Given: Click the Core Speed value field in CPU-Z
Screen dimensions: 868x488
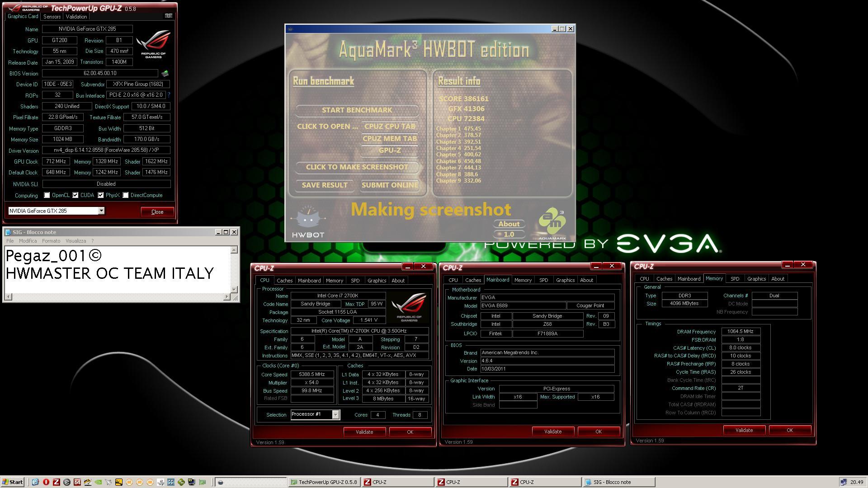Looking at the screenshot, I should tap(312, 374).
